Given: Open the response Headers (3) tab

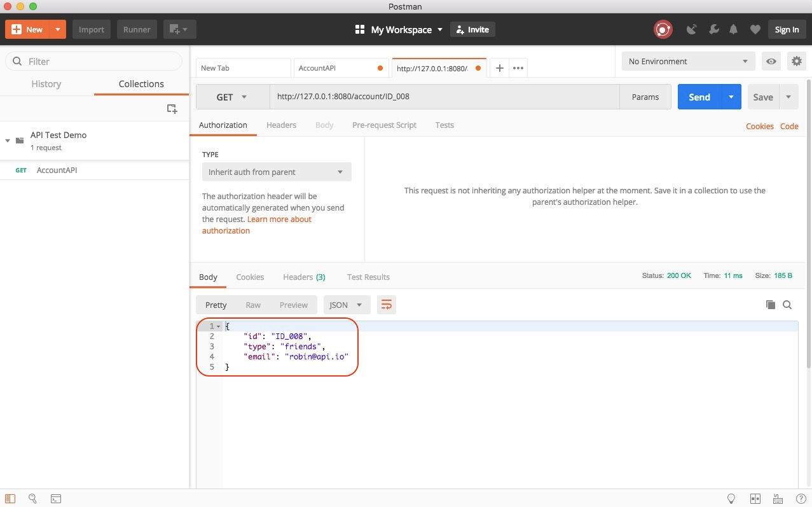Looking at the screenshot, I should (304, 277).
